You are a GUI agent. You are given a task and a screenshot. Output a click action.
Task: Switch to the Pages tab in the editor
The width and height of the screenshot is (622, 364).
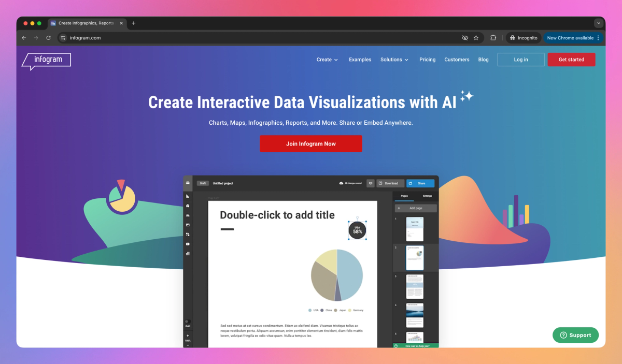[405, 196]
